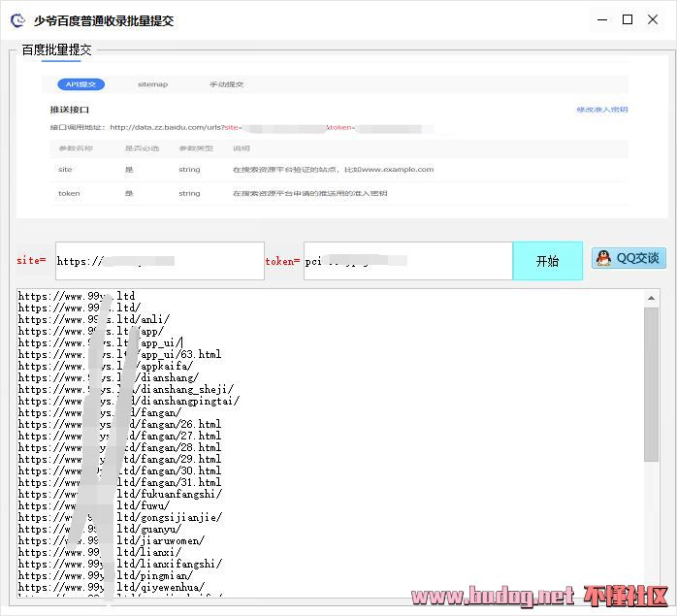
Task: Click the URL line ending in /jiaruwomen/
Action: 112,541
